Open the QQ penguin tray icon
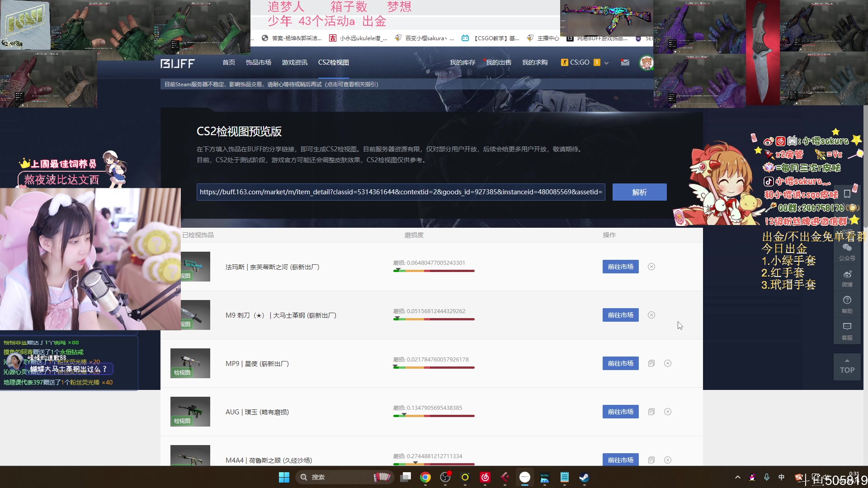The height and width of the screenshot is (488, 868). (752, 477)
